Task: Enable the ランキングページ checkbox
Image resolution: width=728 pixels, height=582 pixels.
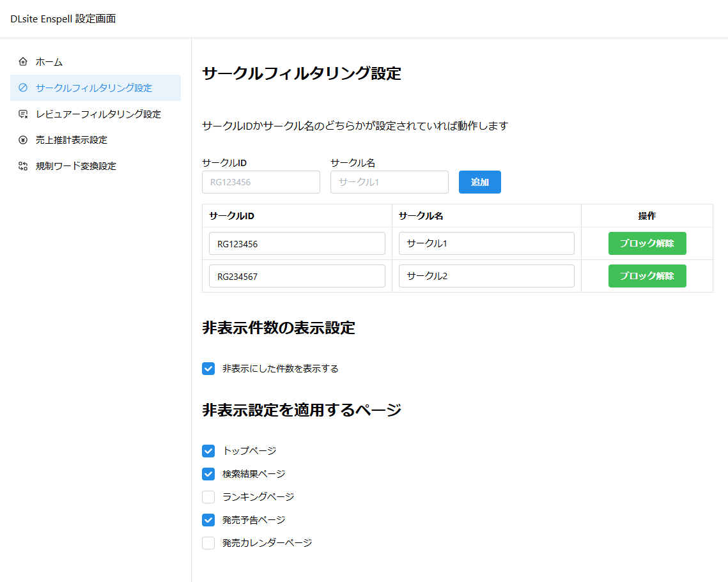Action: coord(208,497)
